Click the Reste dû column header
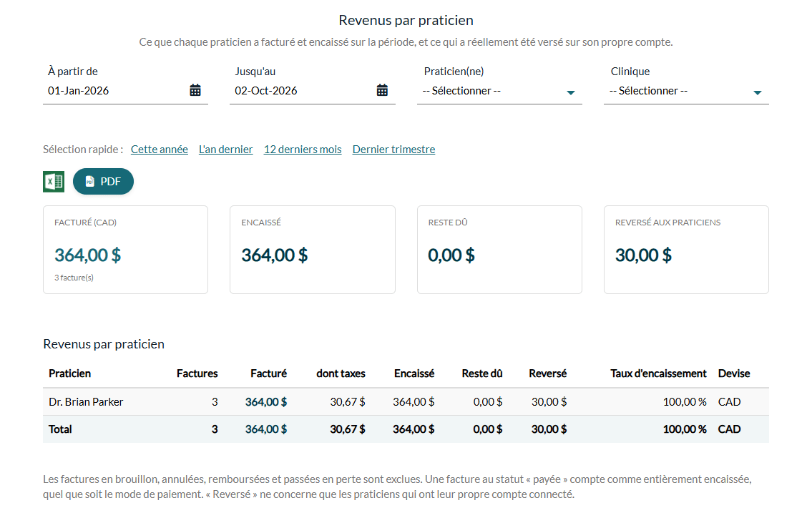This screenshot has width=812, height=513. [482, 373]
